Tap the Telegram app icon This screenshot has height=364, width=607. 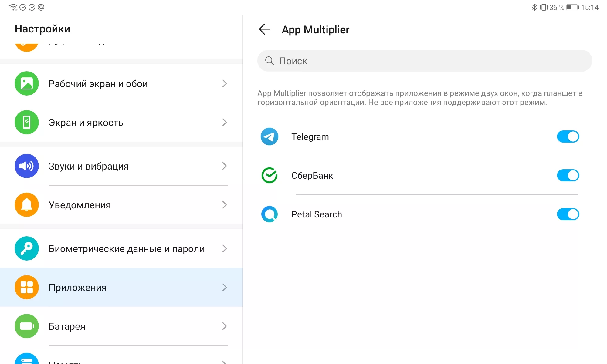pyautogui.click(x=270, y=136)
